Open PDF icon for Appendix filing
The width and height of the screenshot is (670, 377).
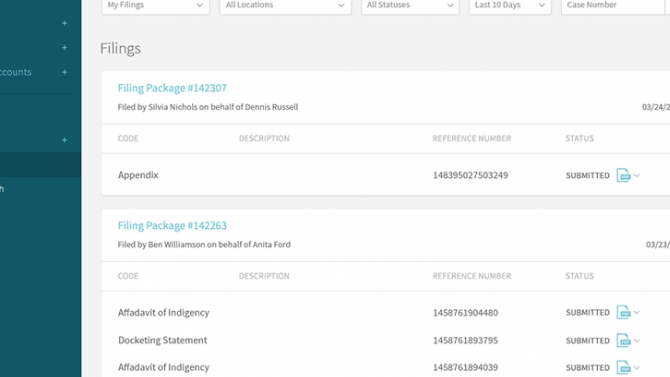coord(623,175)
